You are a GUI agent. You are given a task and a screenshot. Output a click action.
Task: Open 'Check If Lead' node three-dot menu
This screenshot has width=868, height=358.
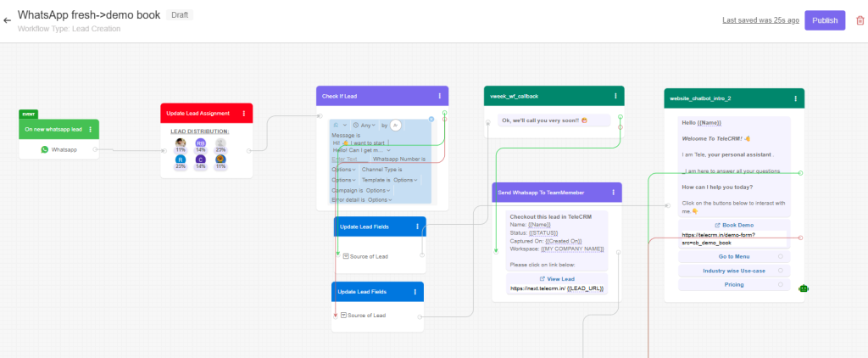(440, 96)
